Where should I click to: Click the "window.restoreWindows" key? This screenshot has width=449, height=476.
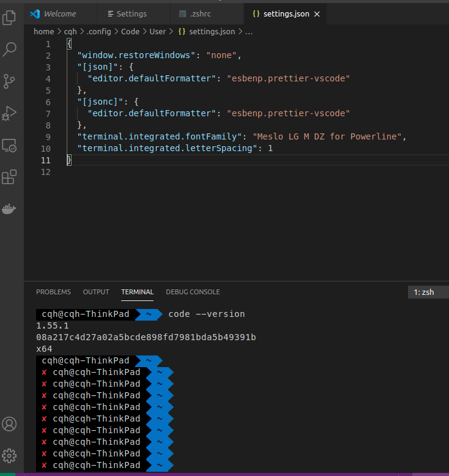tap(136, 55)
